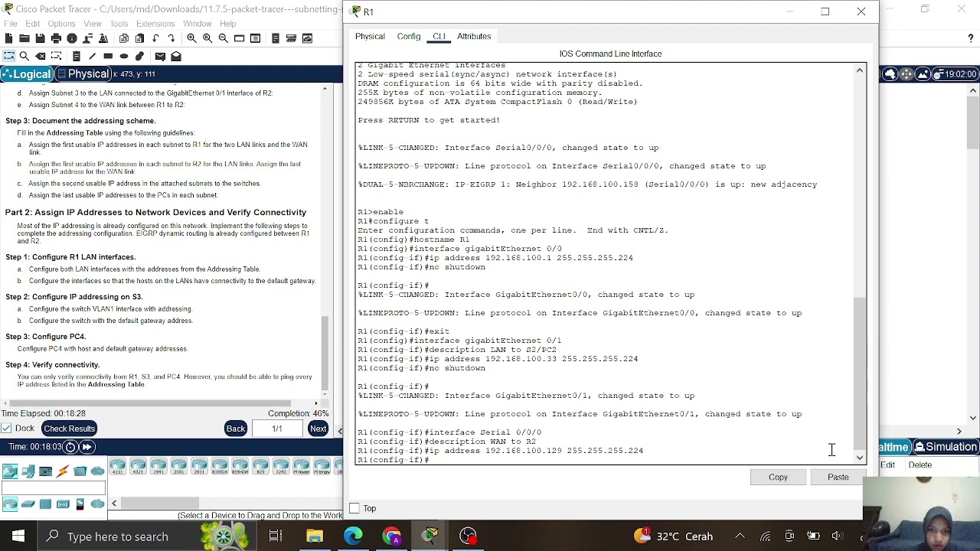
Task: Zoom in with the magnifier plus icon
Action: click(x=191, y=38)
